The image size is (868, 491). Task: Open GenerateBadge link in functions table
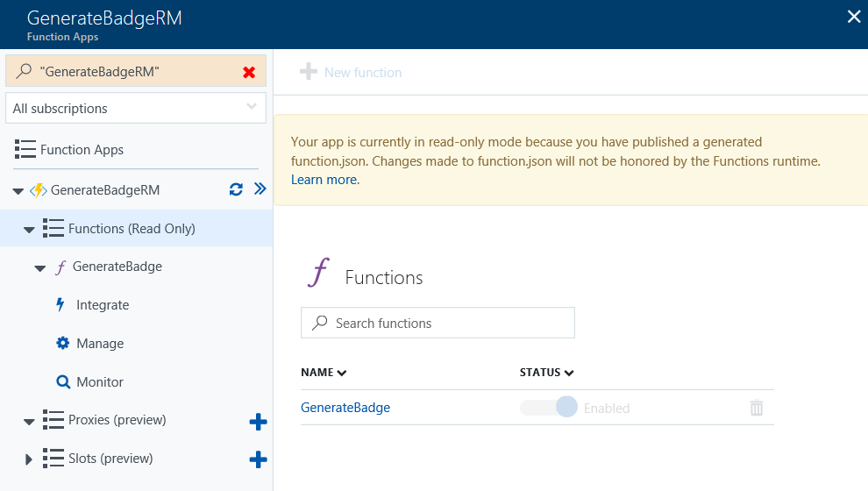point(345,408)
